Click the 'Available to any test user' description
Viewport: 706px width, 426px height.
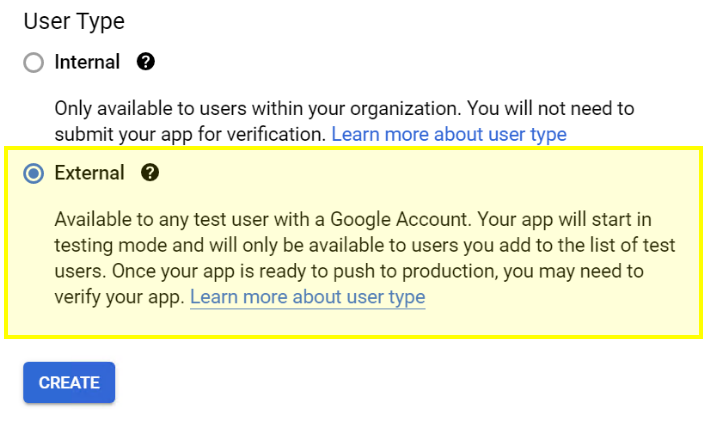click(365, 258)
